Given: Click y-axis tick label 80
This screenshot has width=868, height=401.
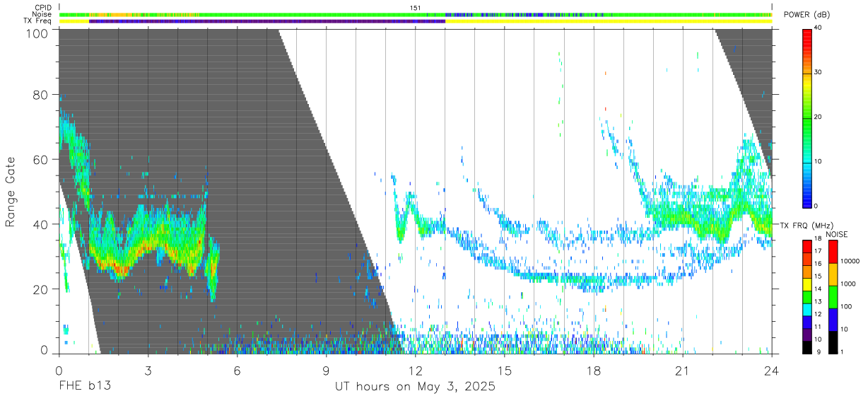Looking at the screenshot, I should point(42,95).
